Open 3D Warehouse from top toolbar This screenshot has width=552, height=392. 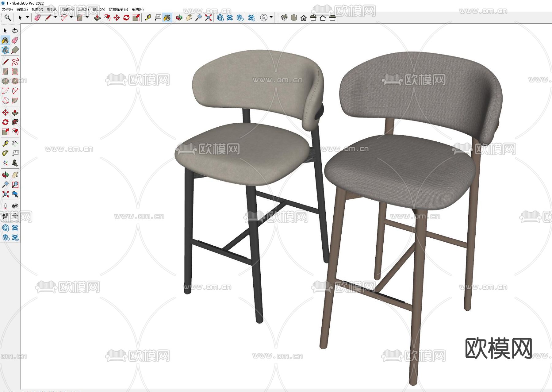(220, 18)
